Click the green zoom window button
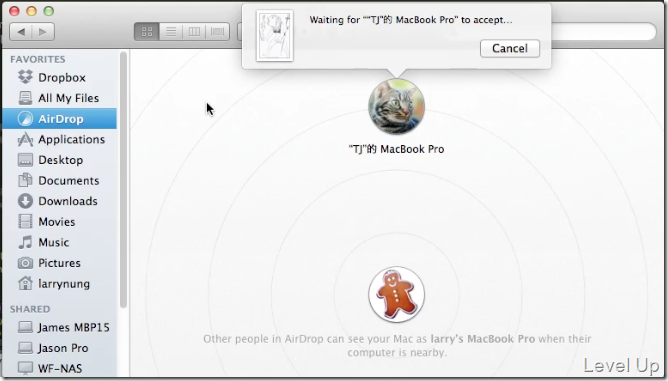668x381 pixels. point(49,11)
